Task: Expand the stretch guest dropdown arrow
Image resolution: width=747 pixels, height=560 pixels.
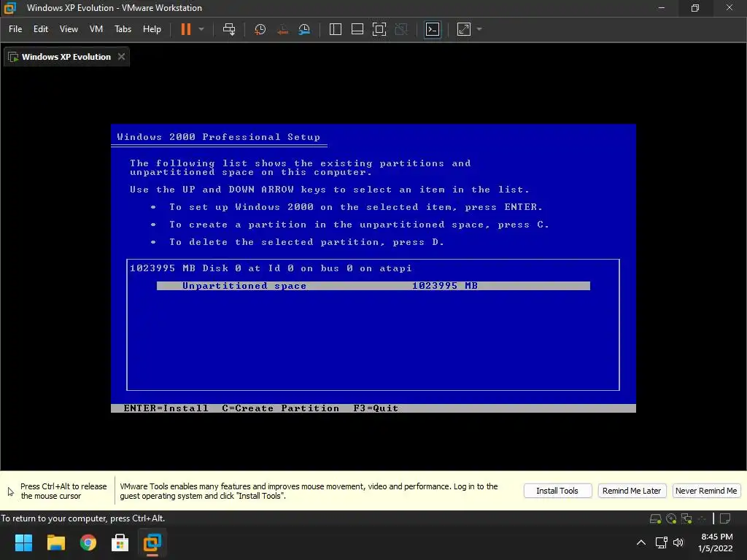Action: coord(479,29)
